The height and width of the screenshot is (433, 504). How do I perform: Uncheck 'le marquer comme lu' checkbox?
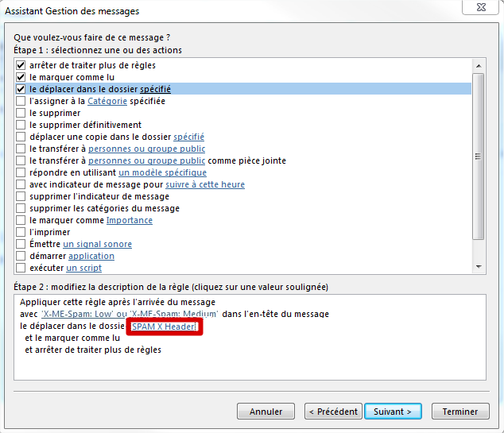pyautogui.click(x=21, y=77)
